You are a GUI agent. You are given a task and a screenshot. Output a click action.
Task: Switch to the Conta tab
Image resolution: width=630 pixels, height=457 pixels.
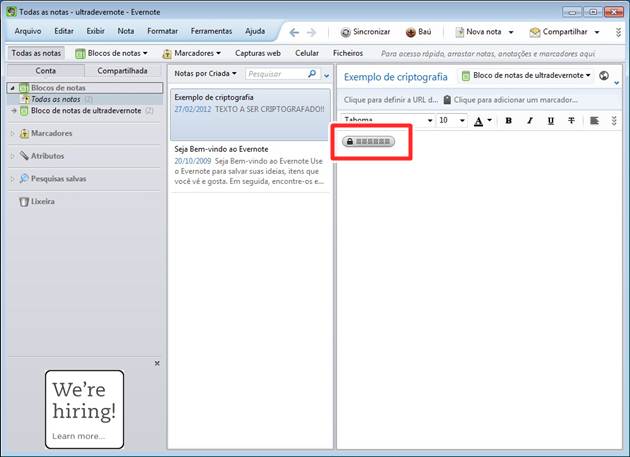coord(46,71)
